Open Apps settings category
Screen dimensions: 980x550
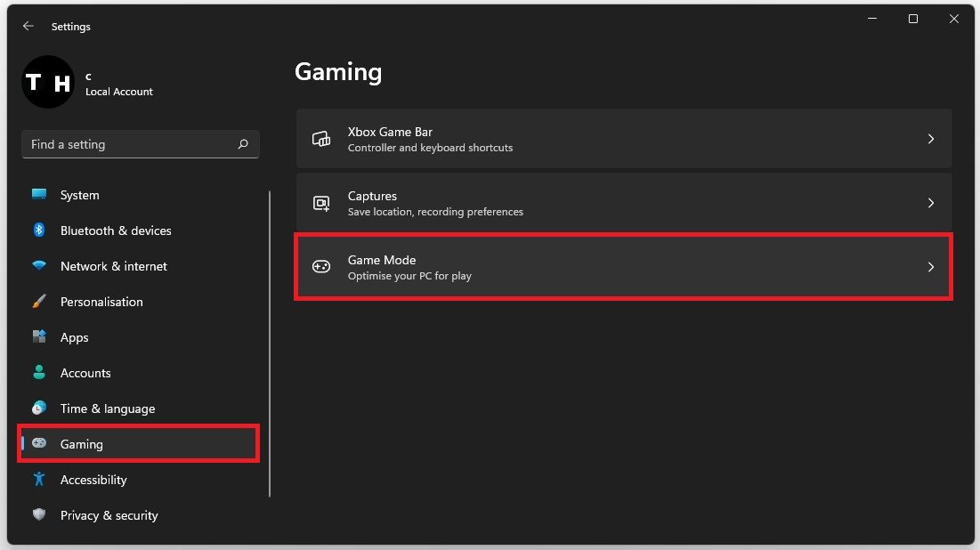point(139,337)
